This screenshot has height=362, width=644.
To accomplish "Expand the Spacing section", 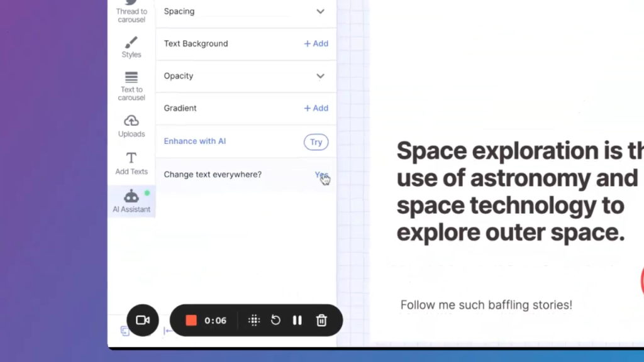I will click(320, 11).
